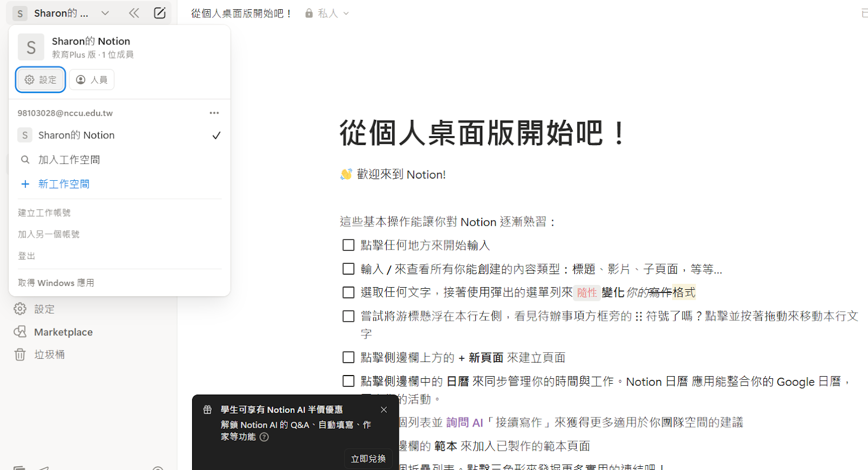The height and width of the screenshot is (470, 868).
Task: Collapse sidebar with double chevron icon
Action: click(x=133, y=13)
